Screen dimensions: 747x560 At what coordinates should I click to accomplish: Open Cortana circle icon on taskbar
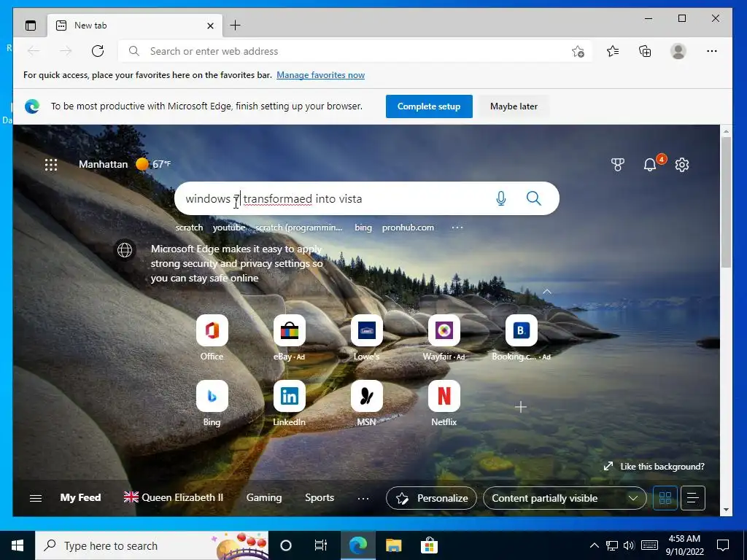pos(286,545)
